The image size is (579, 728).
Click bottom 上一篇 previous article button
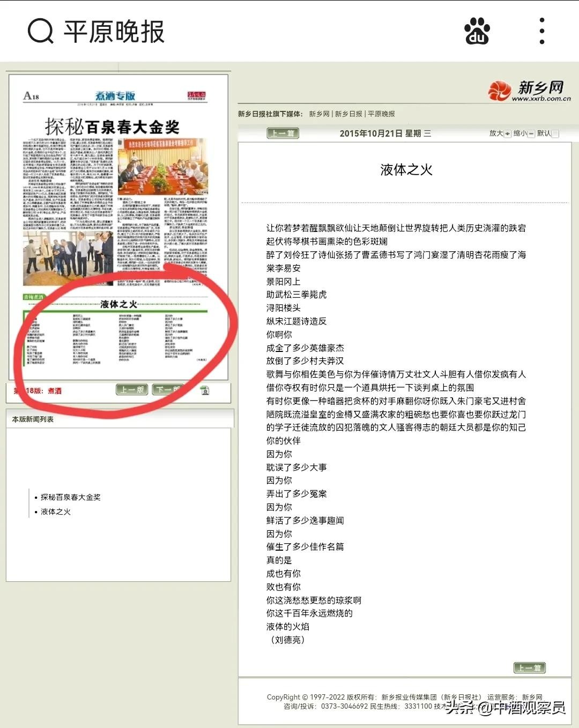[529, 667]
